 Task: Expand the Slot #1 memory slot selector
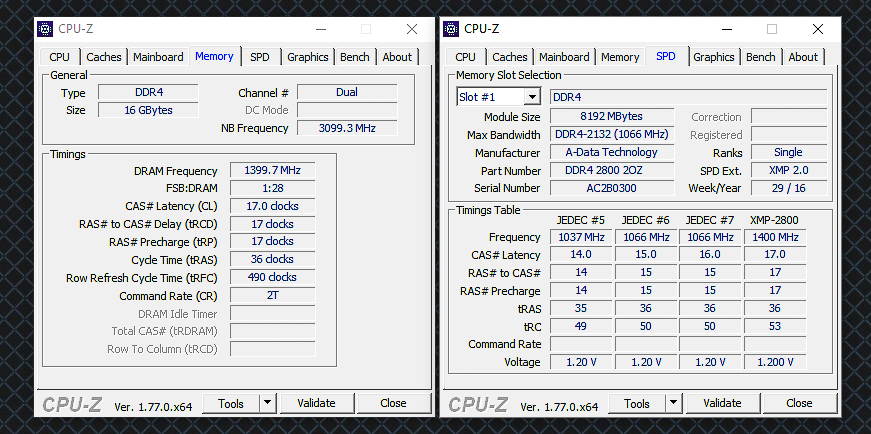(x=532, y=97)
